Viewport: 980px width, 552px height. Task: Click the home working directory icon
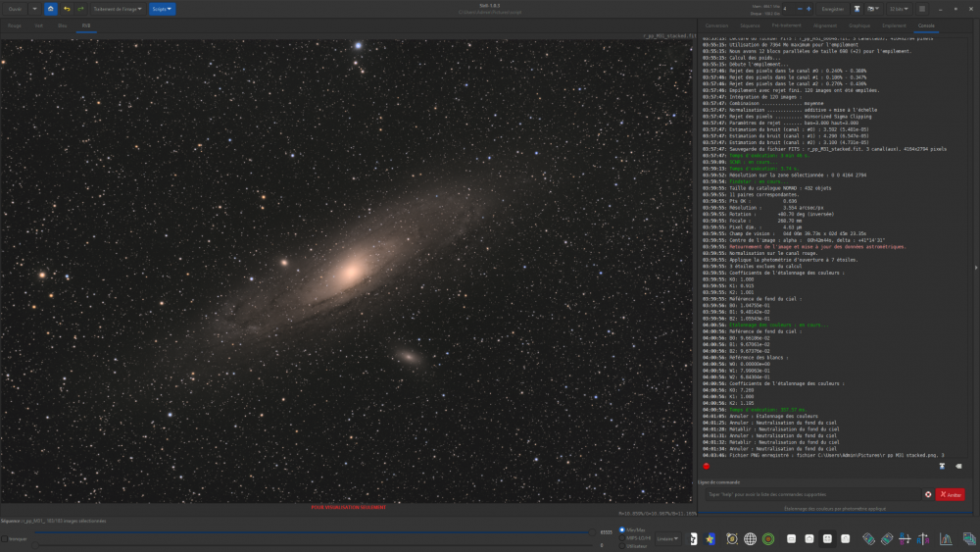[51, 9]
